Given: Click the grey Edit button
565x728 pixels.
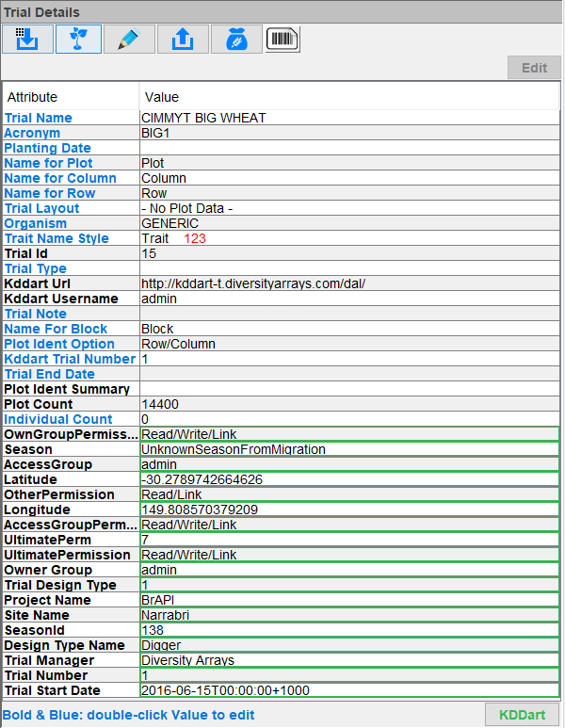Looking at the screenshot, I should [x=534, y=68].
